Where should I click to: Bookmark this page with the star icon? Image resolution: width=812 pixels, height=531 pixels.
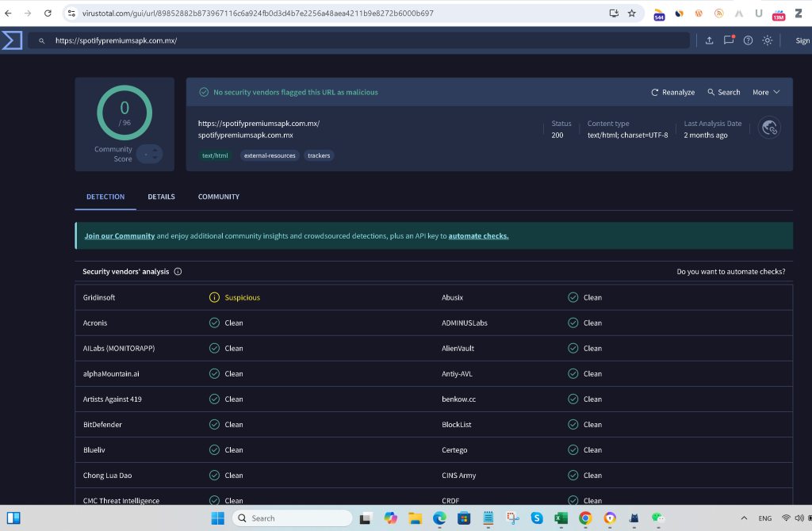point(632,13)
